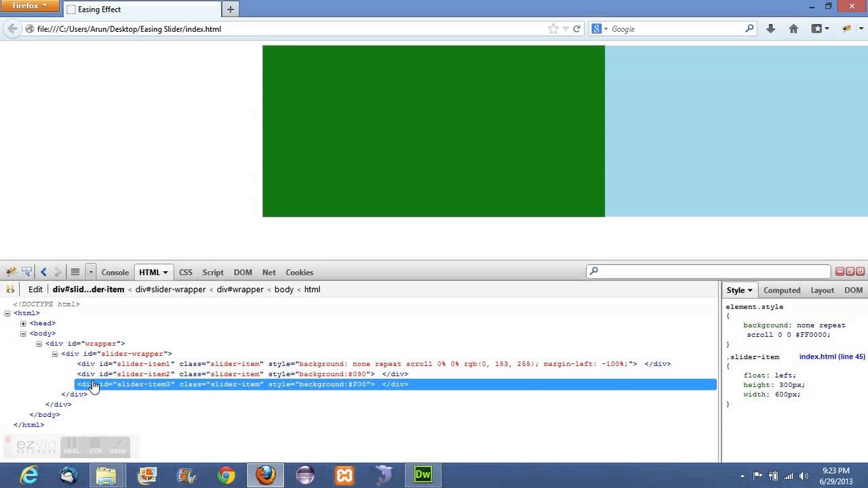Open the Bookmarks menu icon
868x488 pixels.
[820, 28]
